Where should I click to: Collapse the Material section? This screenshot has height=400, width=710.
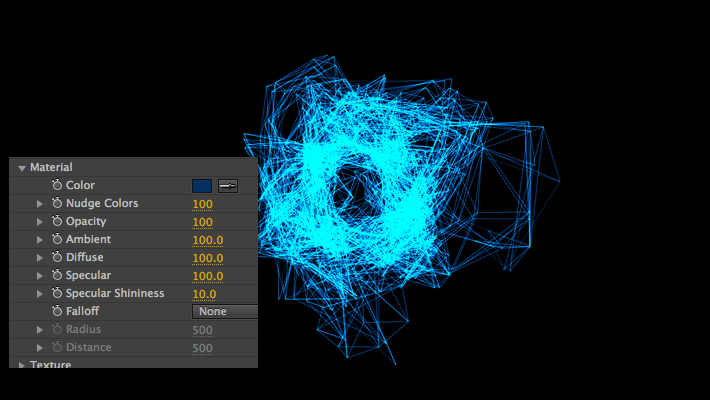click(x=22, y=168)
